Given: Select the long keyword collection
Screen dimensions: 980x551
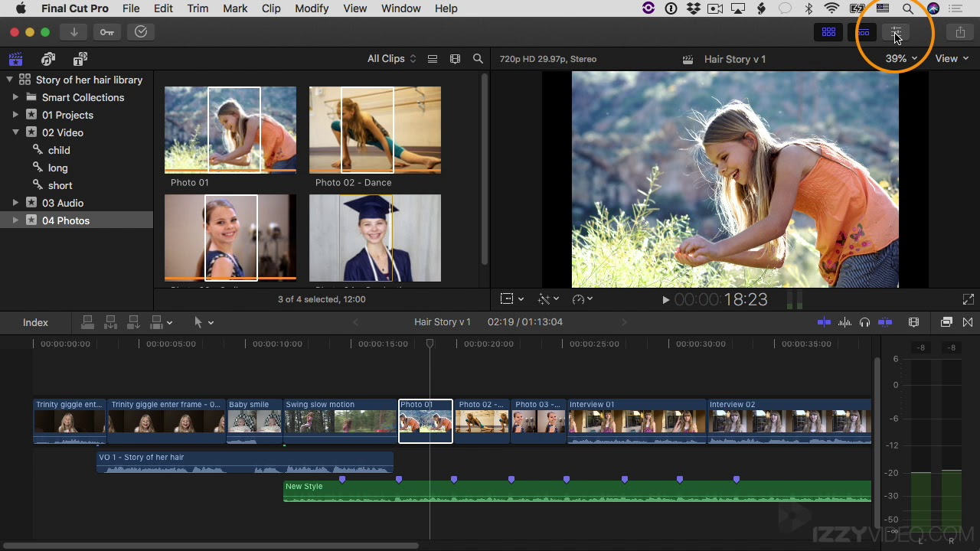Looking at the screenshot, I should tap(57, 168).
